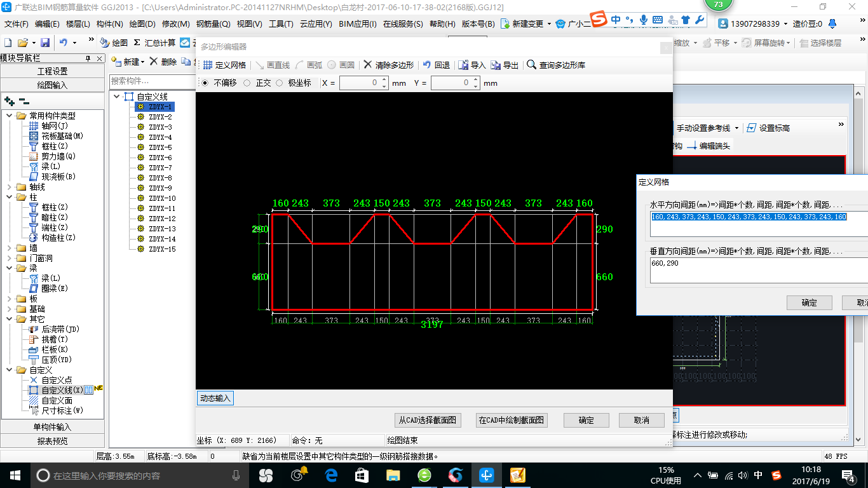The height and width of the screenshot is (488, 868).
Task: Collapse the 常用构件类型 tree node
Action: (10, 116)
